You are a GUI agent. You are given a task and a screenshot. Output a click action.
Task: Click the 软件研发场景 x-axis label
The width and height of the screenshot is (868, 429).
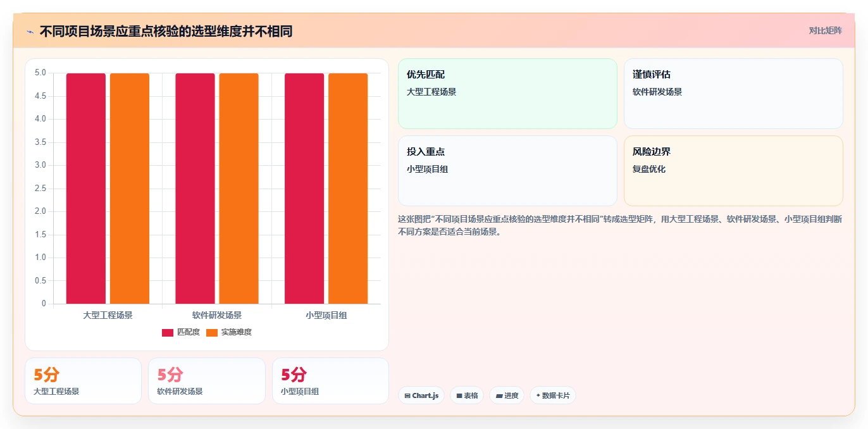217,315
